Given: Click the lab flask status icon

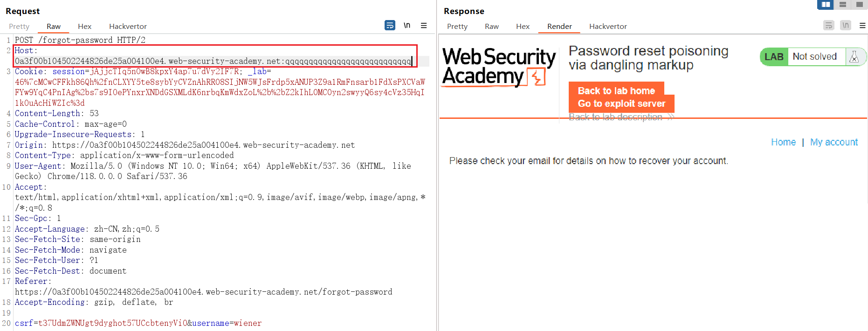Looking at the screenshot, I should [x=854, y=57].
